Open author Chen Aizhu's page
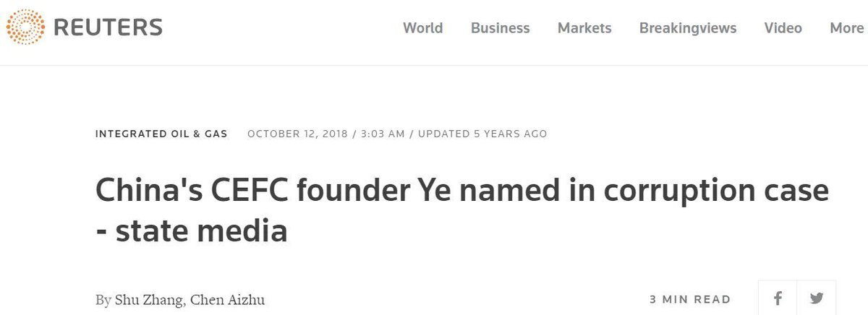Image resolution: width=868 pixels, height=315 pixels. pyautogui.click(x=228, y=299)
